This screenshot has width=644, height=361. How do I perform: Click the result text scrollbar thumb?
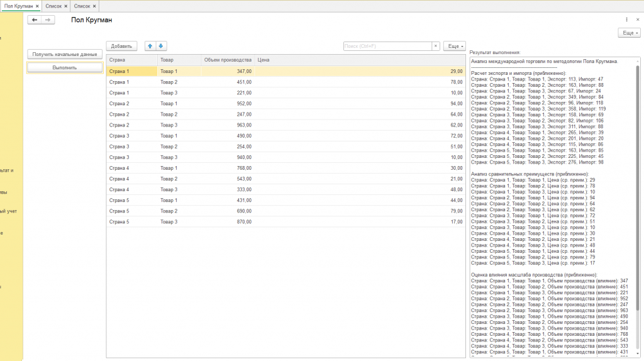[x=638, y=187]
